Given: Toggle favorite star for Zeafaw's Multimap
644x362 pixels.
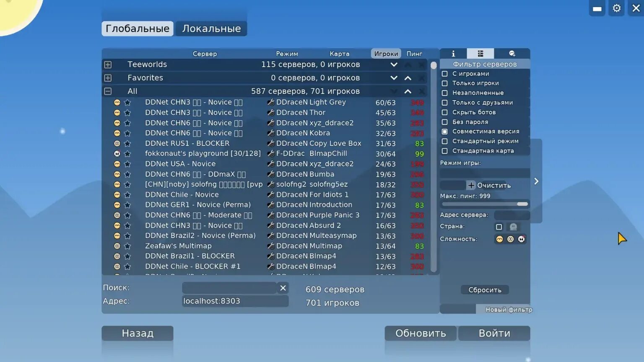Looking at the screenshot, I should (x=127, y=246).
